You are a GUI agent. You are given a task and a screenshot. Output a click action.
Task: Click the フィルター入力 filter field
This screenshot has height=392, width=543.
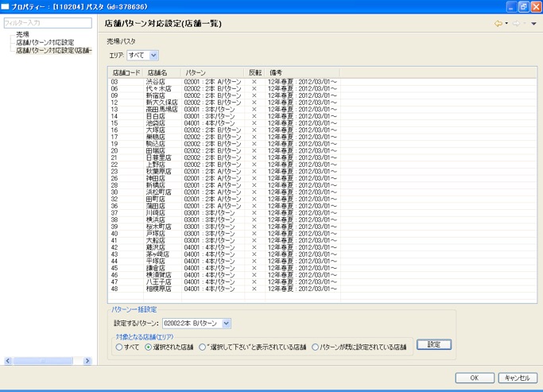[x=48, y=23]
